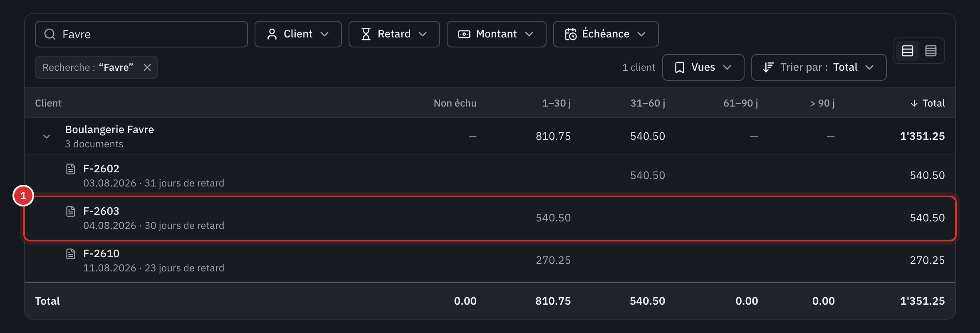The height and width of the screenshot is (333, 980).
Task: Switch to comfortable row density view
Action: coord(908,51)
